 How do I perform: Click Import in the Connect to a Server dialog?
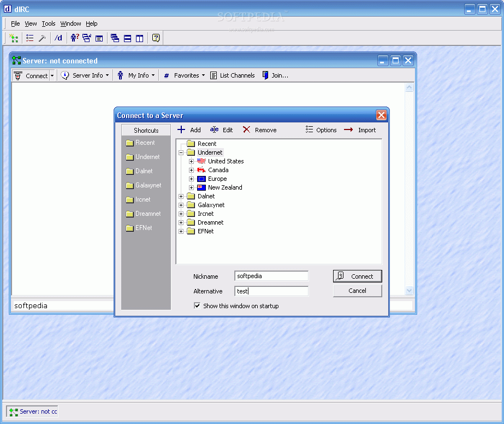click(x=360, y=130)
